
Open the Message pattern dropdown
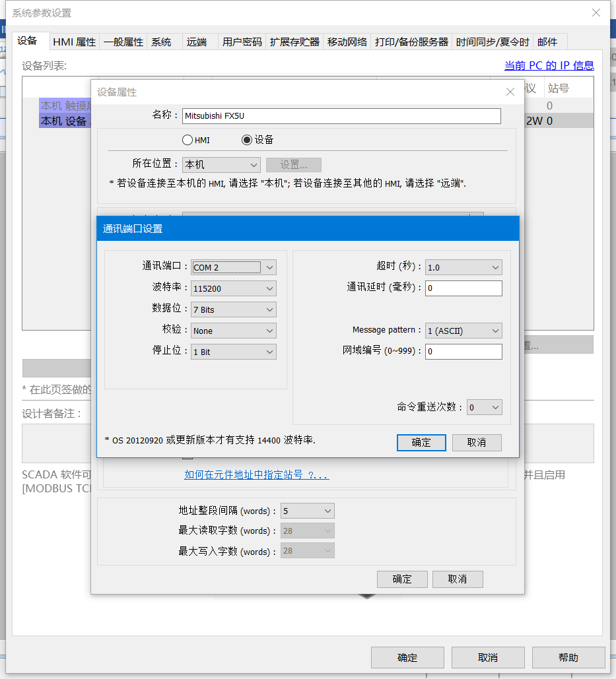pos(463,331)
